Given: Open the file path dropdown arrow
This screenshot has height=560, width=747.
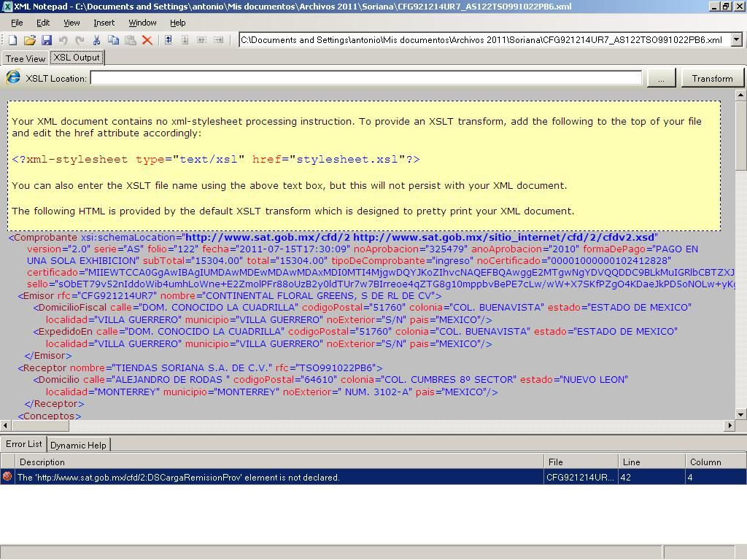Looking at the screenshot, I should pos(737,39).
